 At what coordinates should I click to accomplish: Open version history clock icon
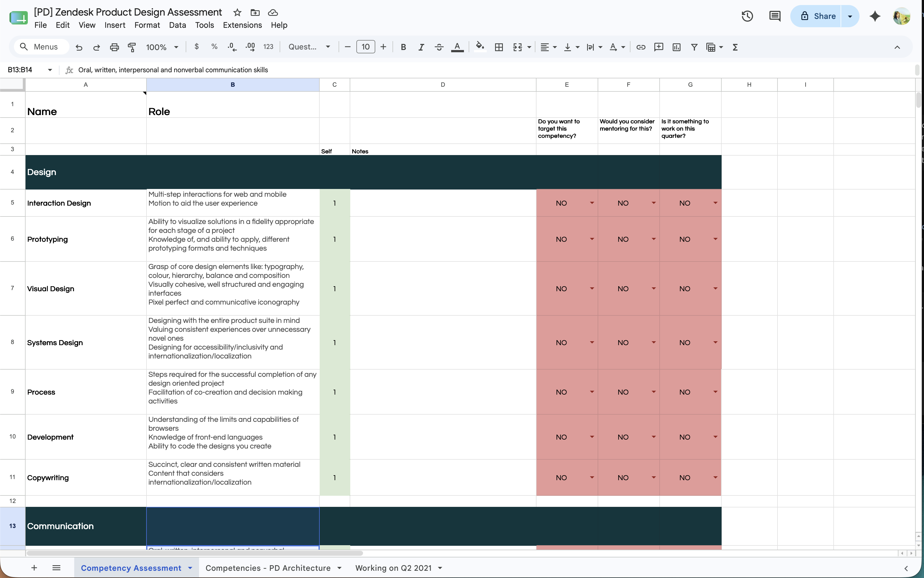747,16
